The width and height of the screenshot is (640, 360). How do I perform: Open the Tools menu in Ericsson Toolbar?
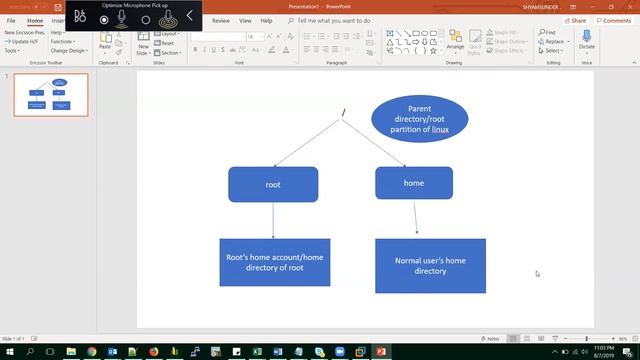[x=12, y=51]
